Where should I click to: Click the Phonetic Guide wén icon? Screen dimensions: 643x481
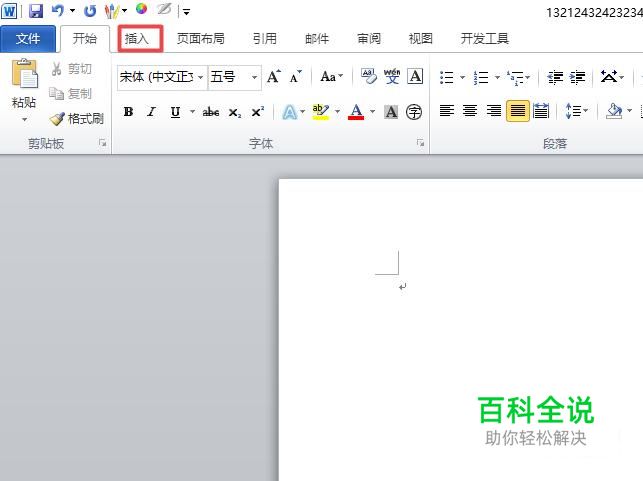point(392,76)
